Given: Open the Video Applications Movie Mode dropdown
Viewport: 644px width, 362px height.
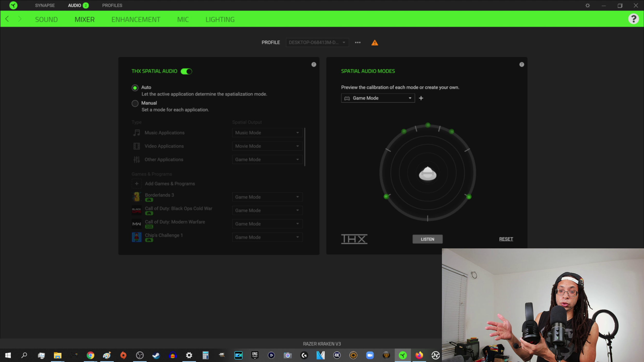Looking at the screenshot, I should (267, 146).
